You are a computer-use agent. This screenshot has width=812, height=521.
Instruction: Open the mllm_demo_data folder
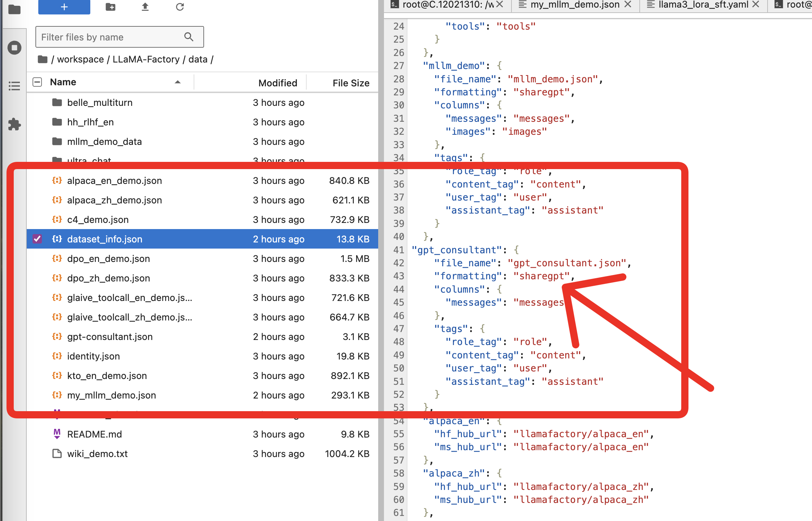(x=104, y=142)
